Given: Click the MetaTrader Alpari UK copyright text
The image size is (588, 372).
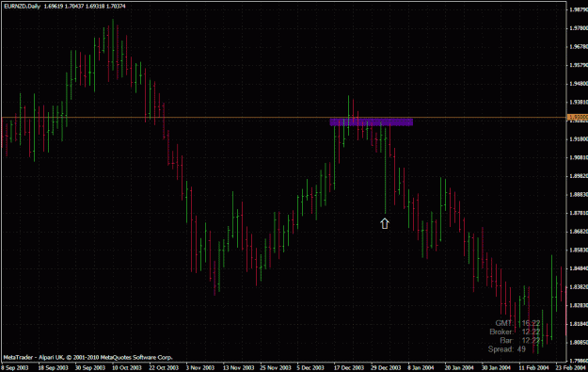Looking at the screenshot, I should 87,357.
